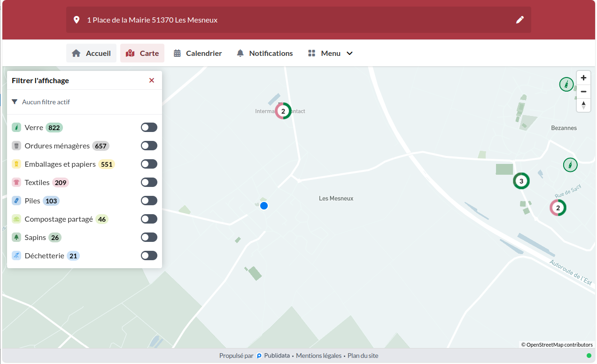
Task: Turn on the Déchetterie filter
Action: click(x=149, y=256)
